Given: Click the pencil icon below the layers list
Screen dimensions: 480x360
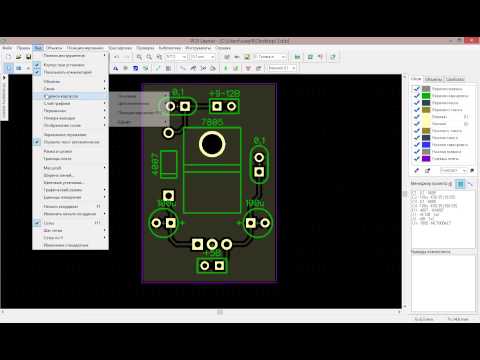Looking at the screenshot, I should click(x=417, y=170).
